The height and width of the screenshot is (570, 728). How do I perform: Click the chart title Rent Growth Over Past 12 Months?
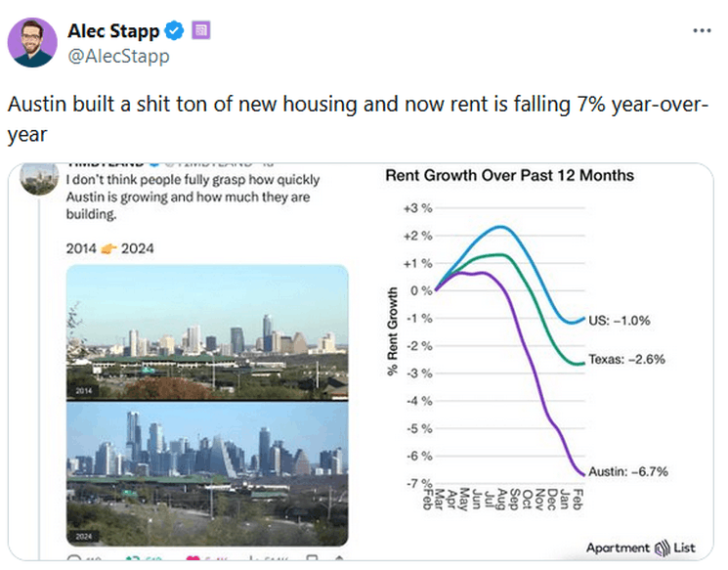click(x=509, y=176)
